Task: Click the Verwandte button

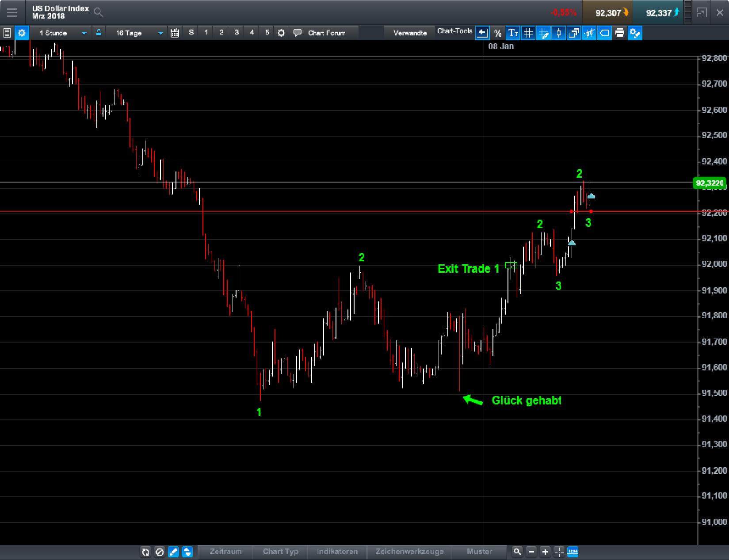Action: coord(409,32)
